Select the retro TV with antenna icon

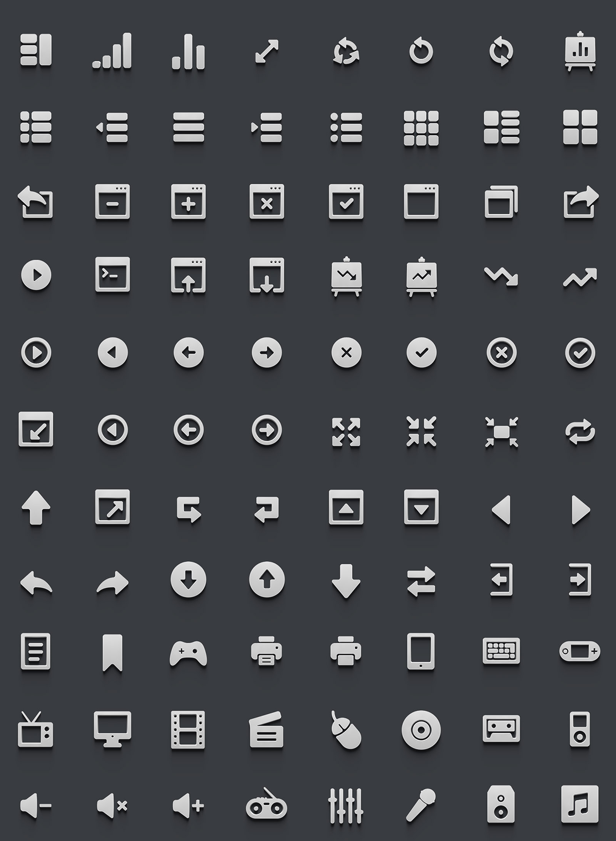[35, 729]
